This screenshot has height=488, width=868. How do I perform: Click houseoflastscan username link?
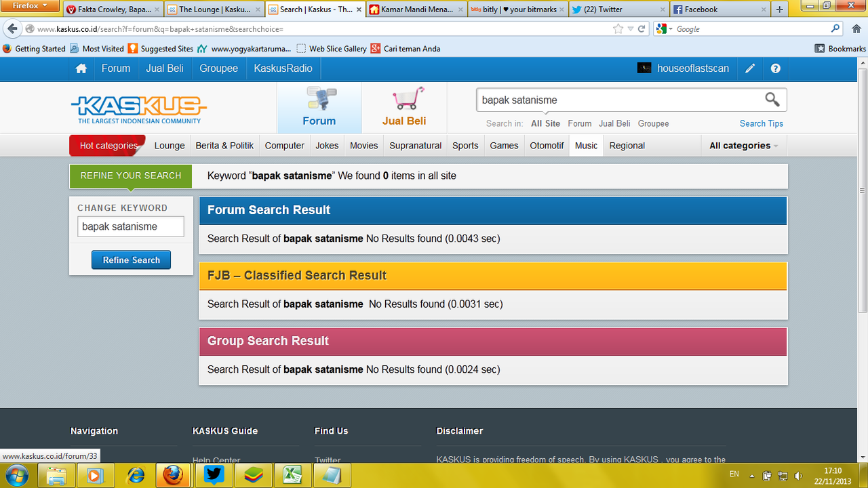[x=693, y=68]
